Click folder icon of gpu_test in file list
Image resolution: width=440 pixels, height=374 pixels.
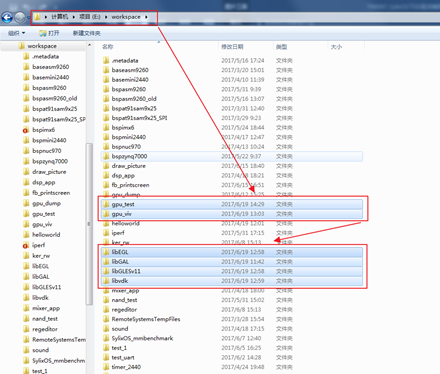click(x=106, y=204)
